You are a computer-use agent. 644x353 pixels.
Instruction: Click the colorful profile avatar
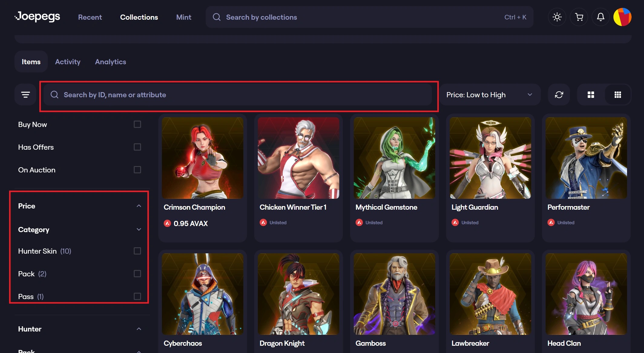pos(622,17)
